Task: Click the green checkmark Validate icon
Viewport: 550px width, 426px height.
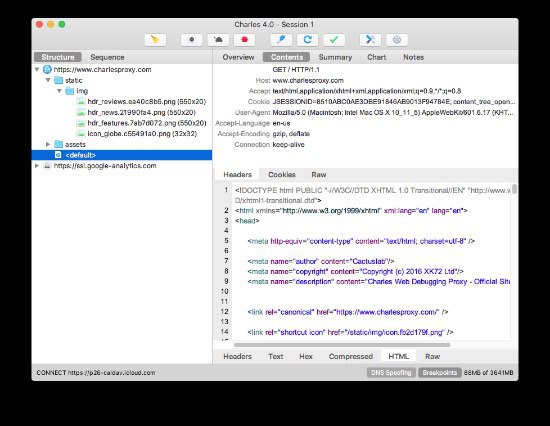Action: pyautogui.click(x=334, y=40)
